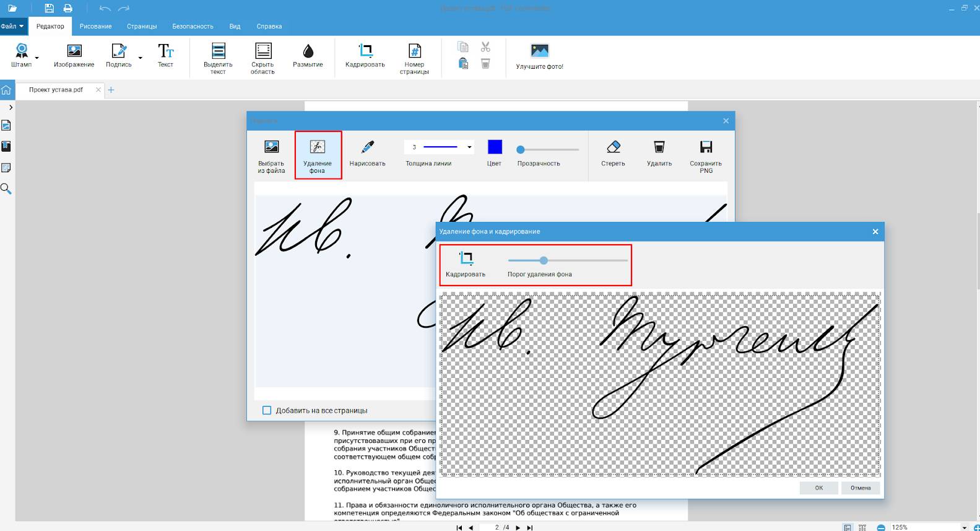Viewport: 980px width, 531px height.
Task: Click Сохранить PNG
Action: click(x=706, y=157)
